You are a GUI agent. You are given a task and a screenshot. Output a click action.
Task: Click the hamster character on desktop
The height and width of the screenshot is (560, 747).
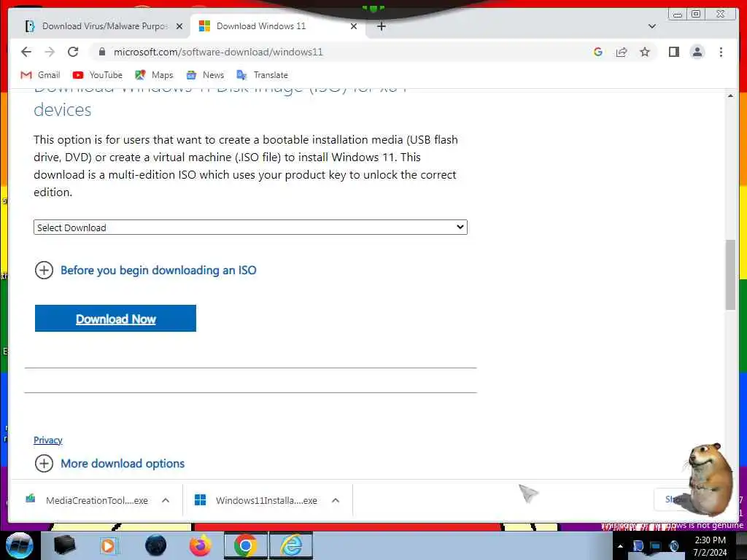point(709,478)
